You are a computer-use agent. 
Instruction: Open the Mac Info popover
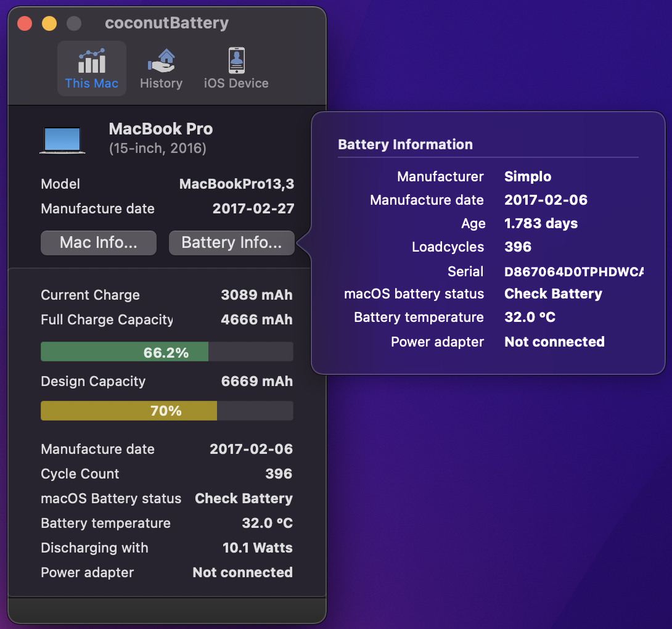tap(98, 242)
